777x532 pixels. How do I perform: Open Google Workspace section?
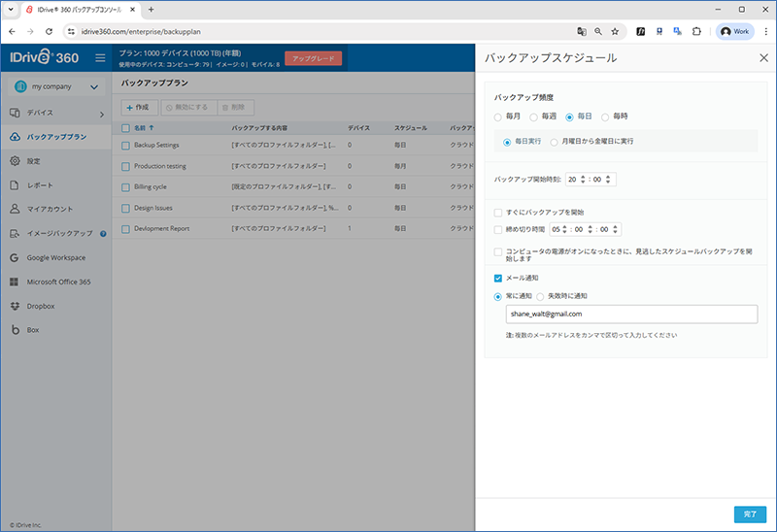point(55,257)
